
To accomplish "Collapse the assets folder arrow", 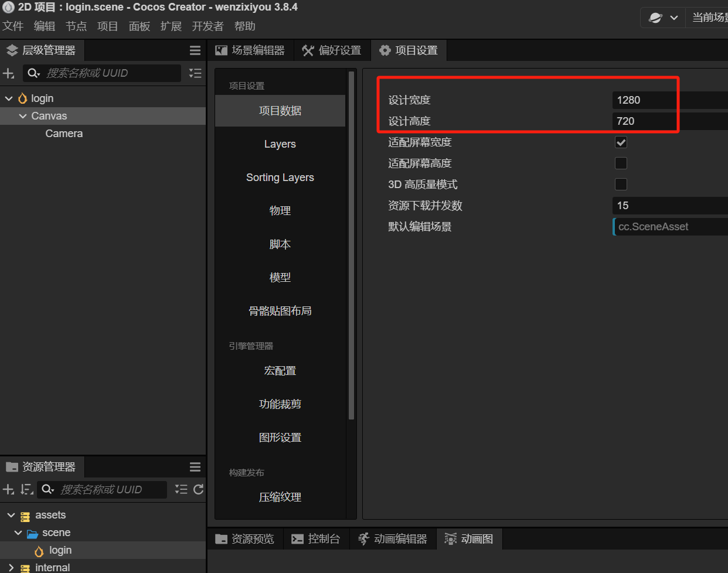I will [x=11, y=515].
